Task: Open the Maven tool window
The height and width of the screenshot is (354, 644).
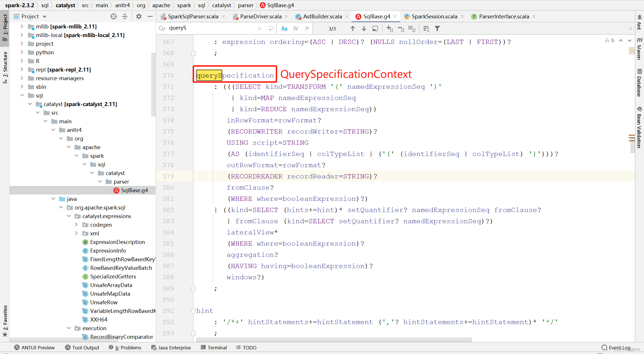Action: [x=639, y=48]
